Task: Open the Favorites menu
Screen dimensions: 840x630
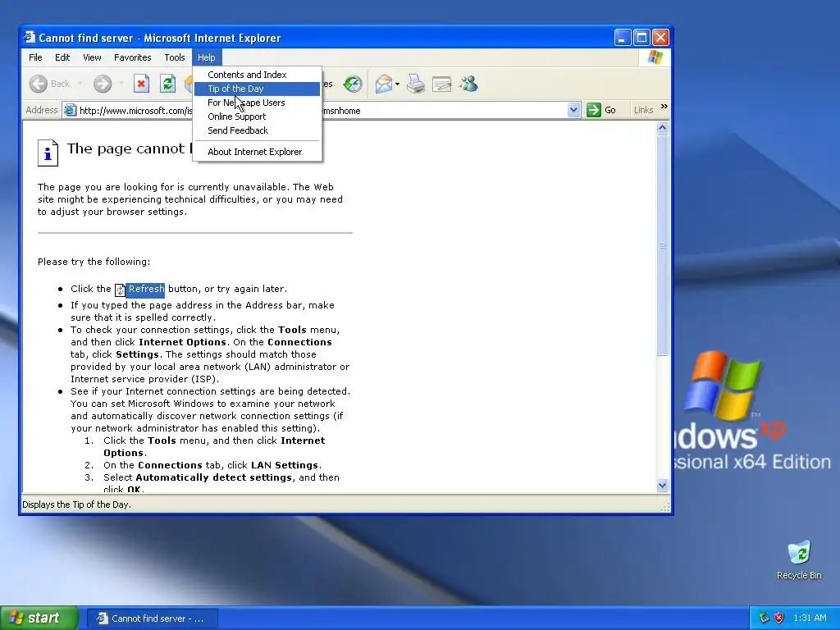Action: tap(132, 57)
